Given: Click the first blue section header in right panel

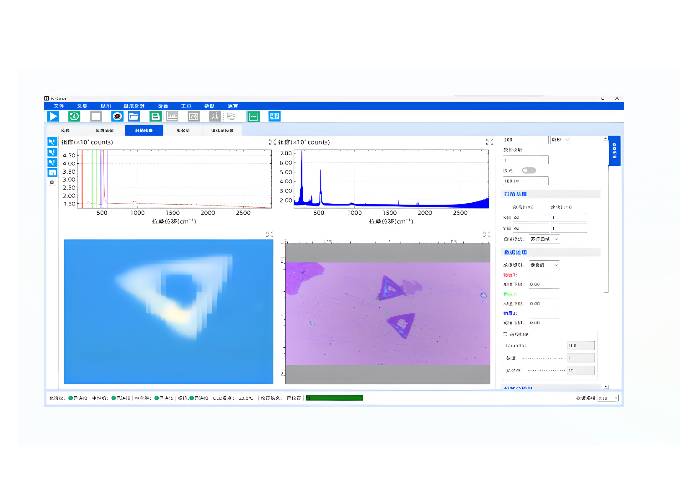Looking at the screenshot, I should pyautogui.click(x=551, y=194).
